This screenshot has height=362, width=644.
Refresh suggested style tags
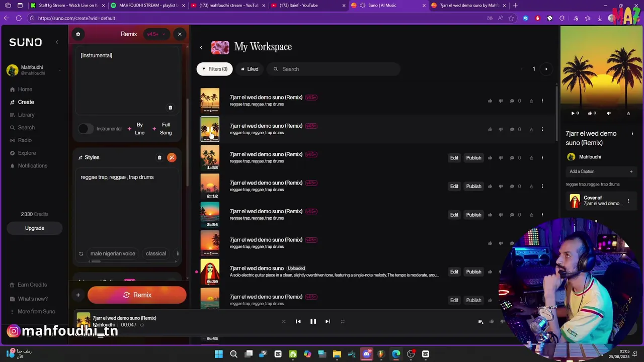[x=81, y=254]
